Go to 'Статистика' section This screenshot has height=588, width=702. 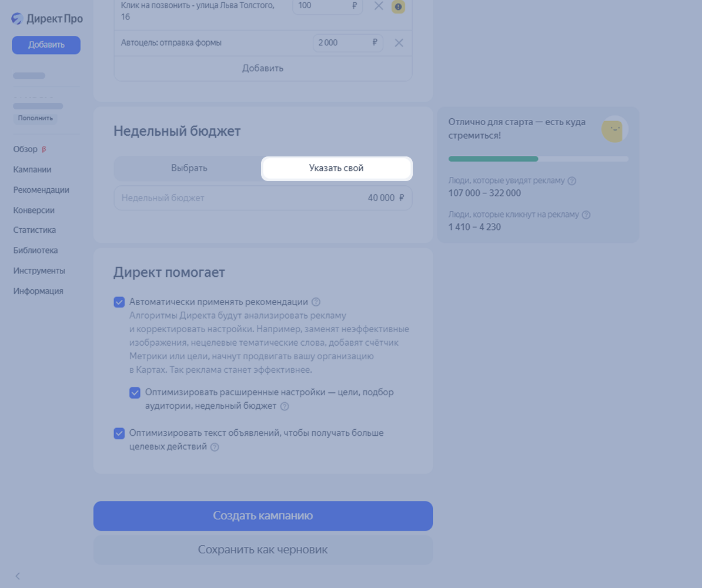tap(35, 230)
